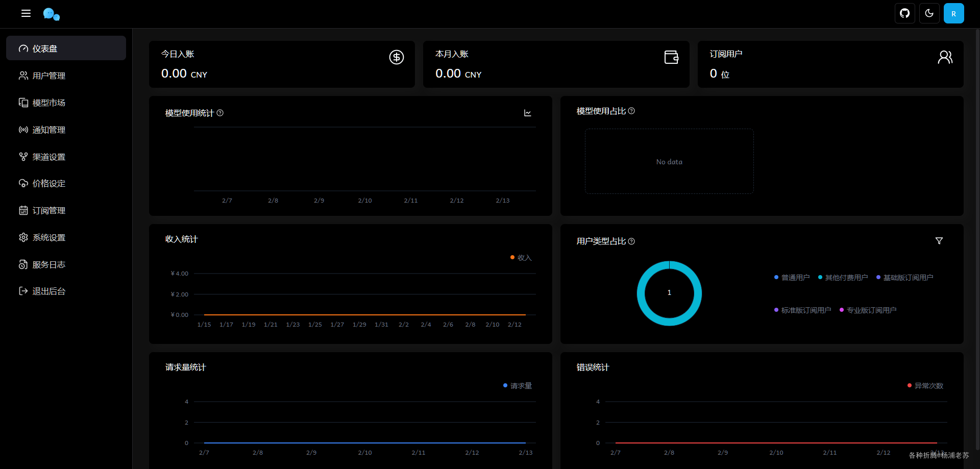The height and width of the screenshot is (469, 980).
Task: Toggle 收入 legend orange series
Action: pyautogui.click(x=521, y=258)
